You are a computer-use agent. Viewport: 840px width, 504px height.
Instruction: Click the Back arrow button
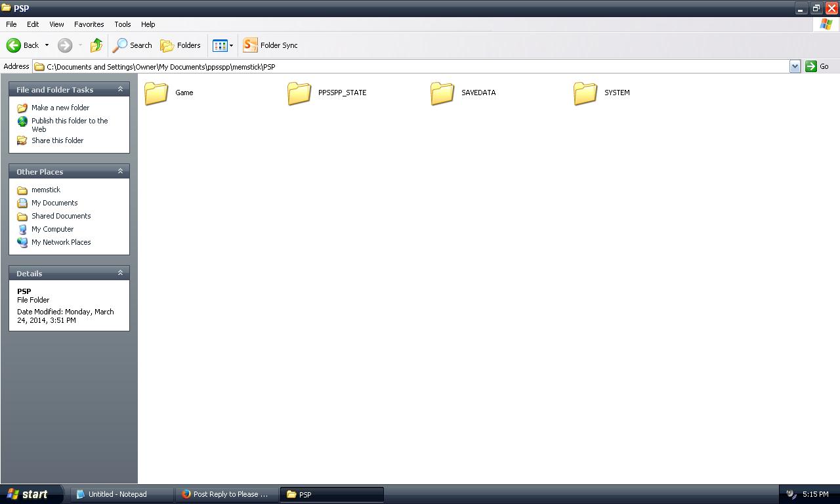[x=14, y=45]
